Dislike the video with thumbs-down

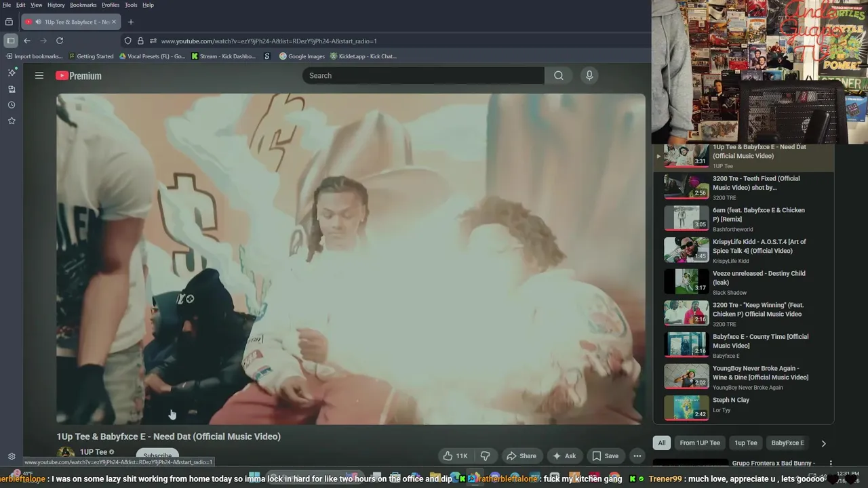pos(485,456)
